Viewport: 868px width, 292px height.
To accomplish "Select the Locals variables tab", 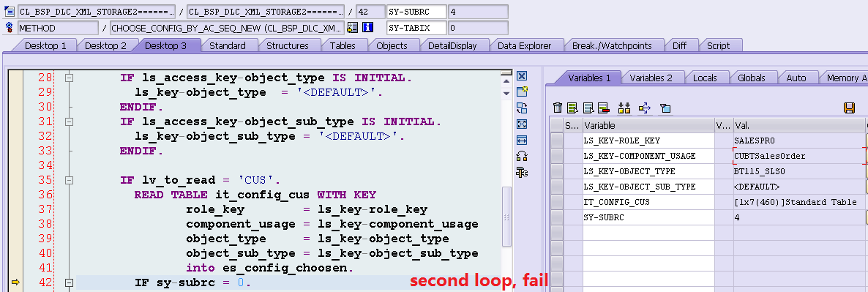I will 705,78.
